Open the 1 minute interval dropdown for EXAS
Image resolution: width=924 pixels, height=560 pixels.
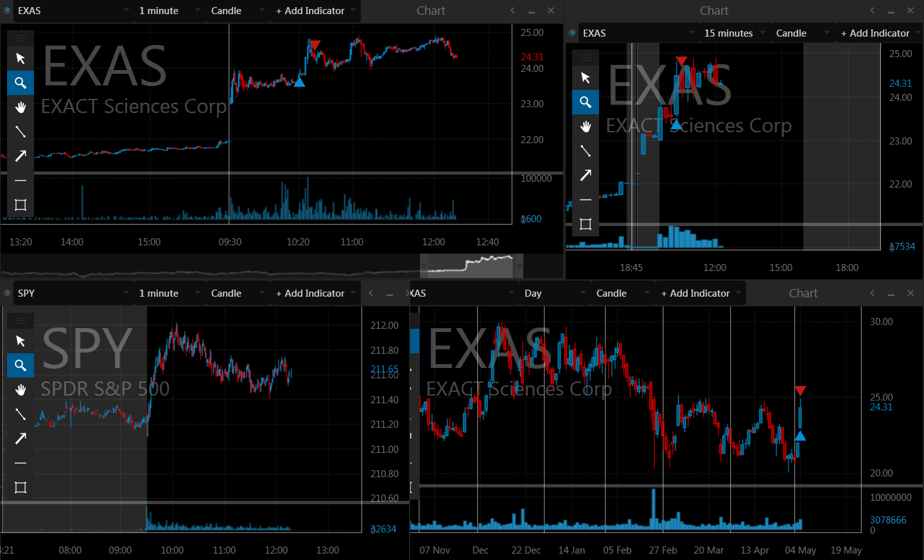tap(170, 11)
